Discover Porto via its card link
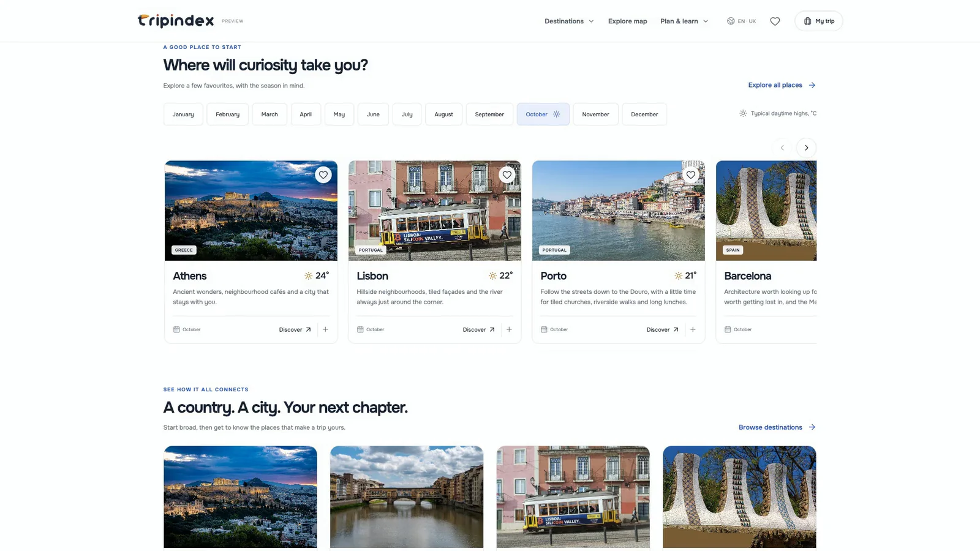 [663, 329]
